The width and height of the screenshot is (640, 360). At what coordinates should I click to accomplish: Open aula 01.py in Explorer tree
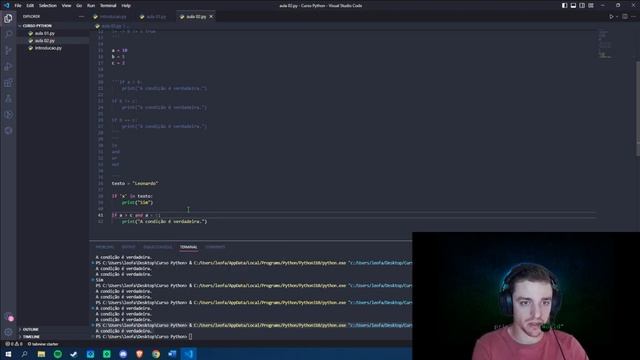tap(44, 33)
